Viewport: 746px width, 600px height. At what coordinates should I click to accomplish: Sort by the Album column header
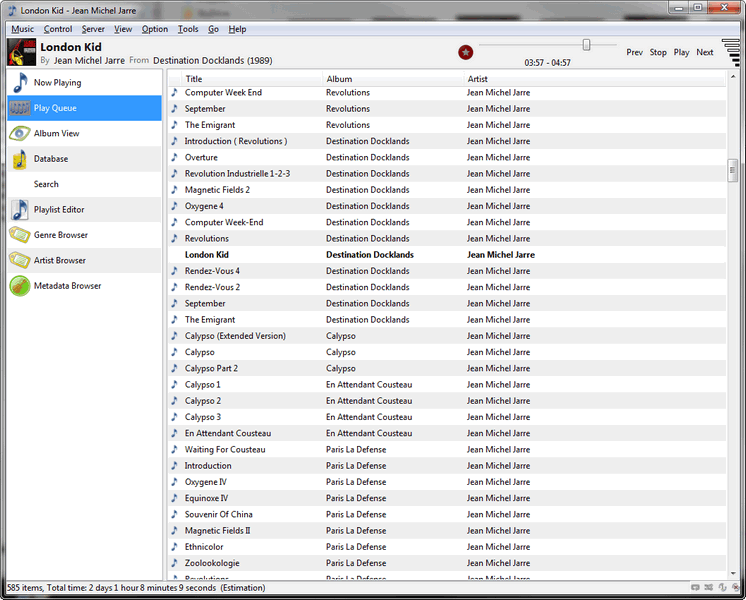[x=393, y=79]
